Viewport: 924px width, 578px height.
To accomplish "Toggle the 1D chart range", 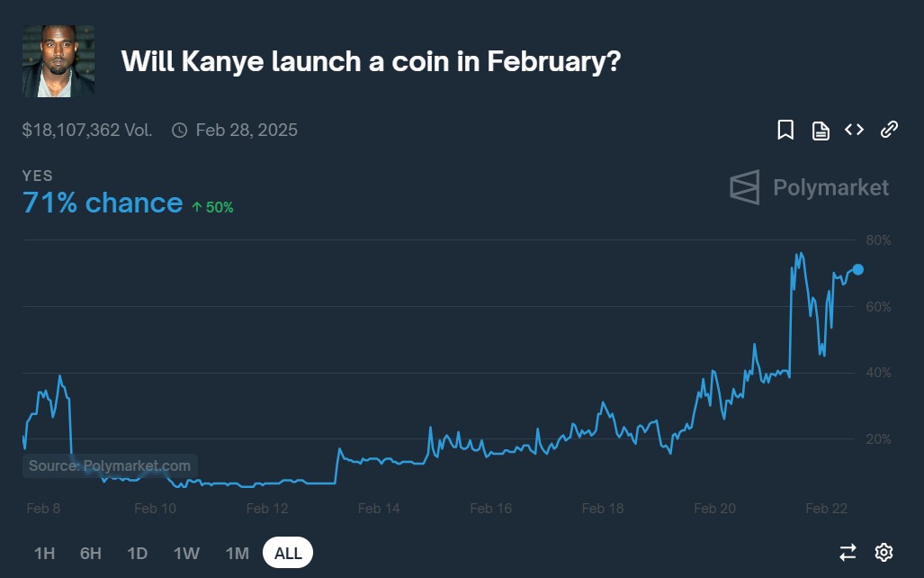I will (x=137, y=554).
